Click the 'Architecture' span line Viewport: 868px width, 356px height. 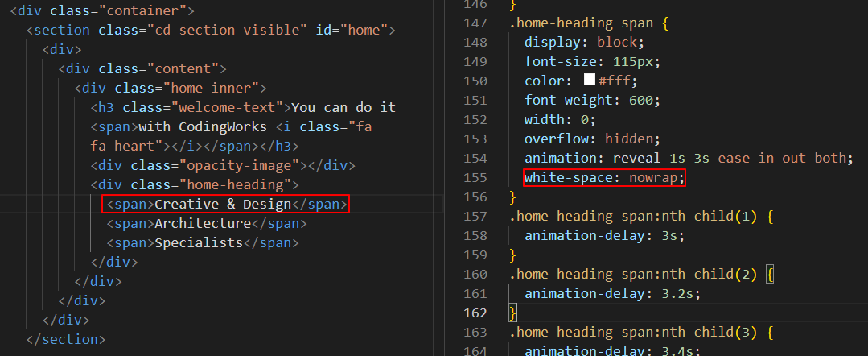[207, 223]
